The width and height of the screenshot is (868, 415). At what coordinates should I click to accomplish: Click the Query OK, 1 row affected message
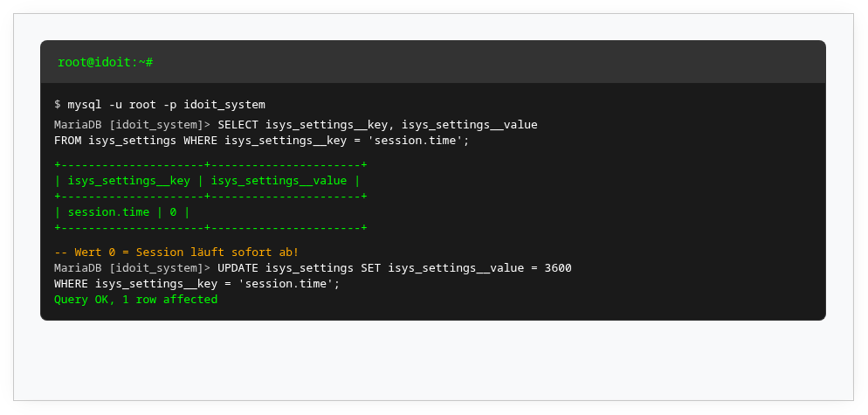click(135, 300)
